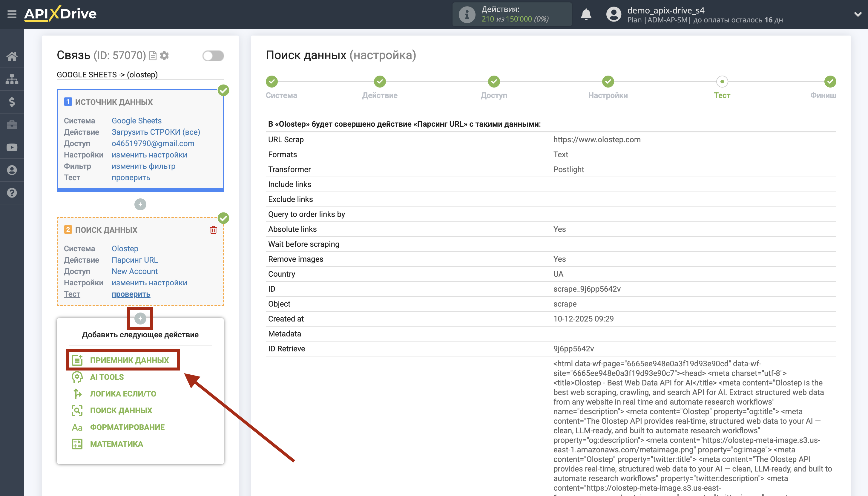Screen dimensions: 868x496
Task: Open the Help question-mark sidebar icon
Action: [12, 193]
